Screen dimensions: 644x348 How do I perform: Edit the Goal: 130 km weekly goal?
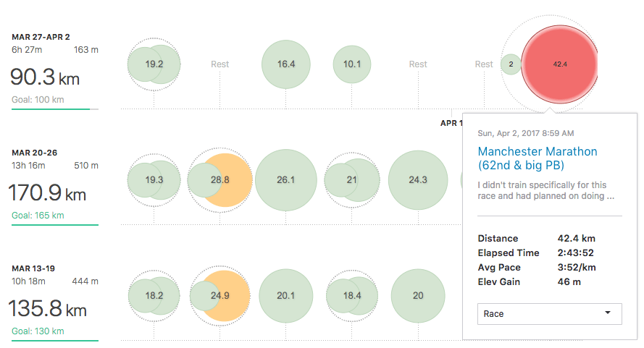pyautogui.click(x=38, y=331)
